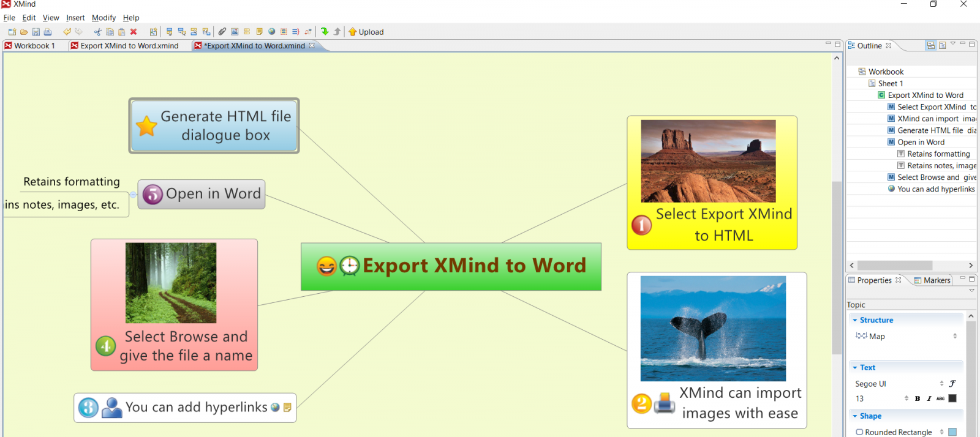Viewport: 980px width, 437px height.
Task: Click the Print toolbar icon
Action: 48,32
